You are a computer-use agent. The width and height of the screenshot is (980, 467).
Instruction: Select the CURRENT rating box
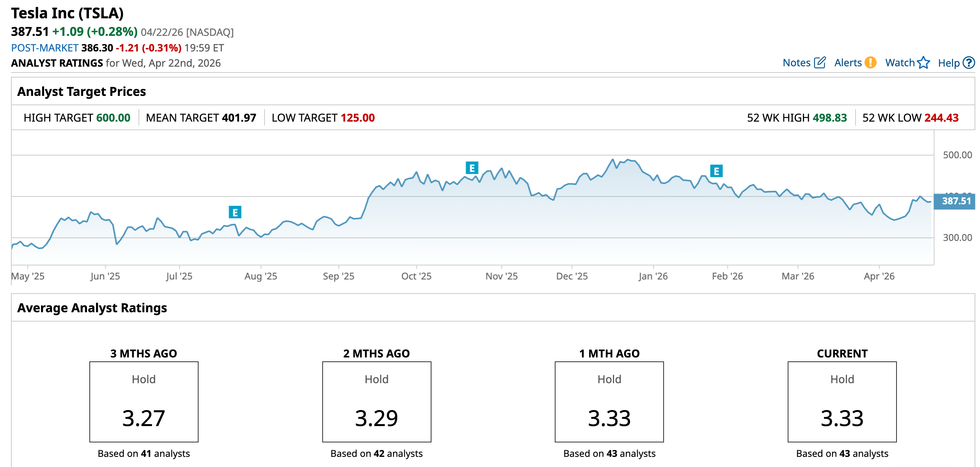842,402
